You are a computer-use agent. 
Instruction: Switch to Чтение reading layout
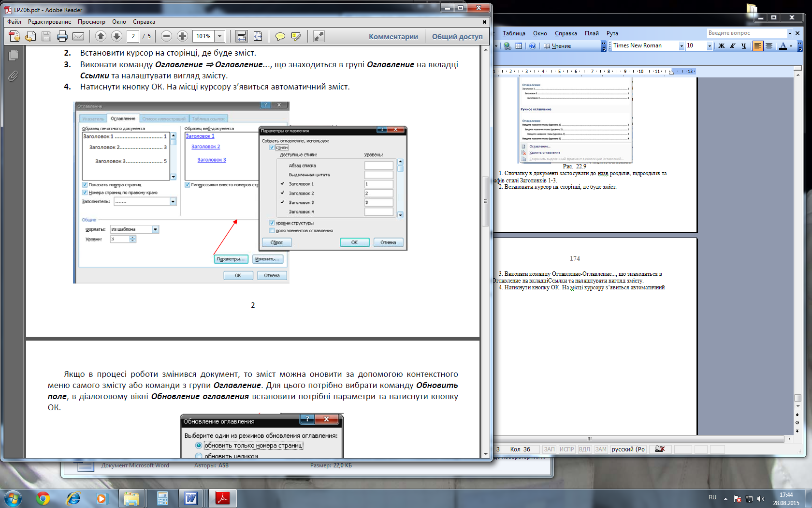[557, 46]
